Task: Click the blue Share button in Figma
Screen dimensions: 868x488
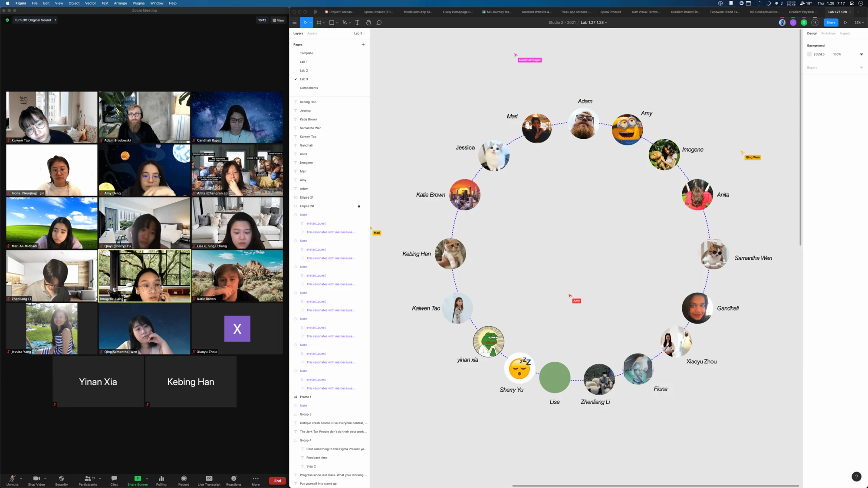Action: [x=831, y=23]
